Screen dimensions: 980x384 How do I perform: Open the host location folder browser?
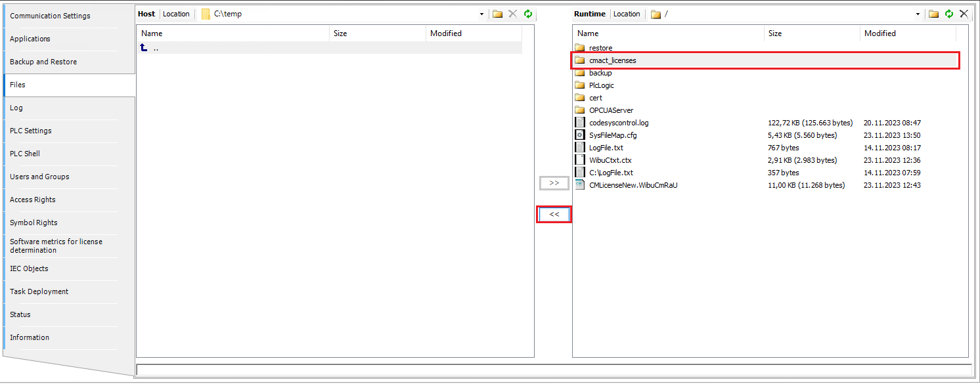[206, 13]
